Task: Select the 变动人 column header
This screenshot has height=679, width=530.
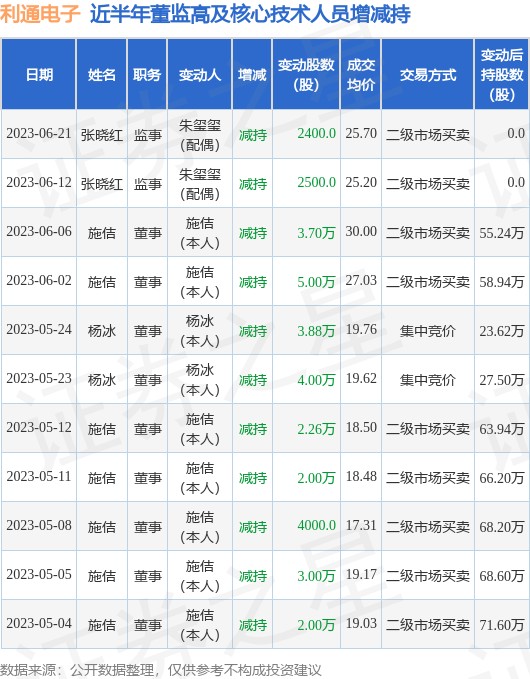Action: click(x=200, y=74)
